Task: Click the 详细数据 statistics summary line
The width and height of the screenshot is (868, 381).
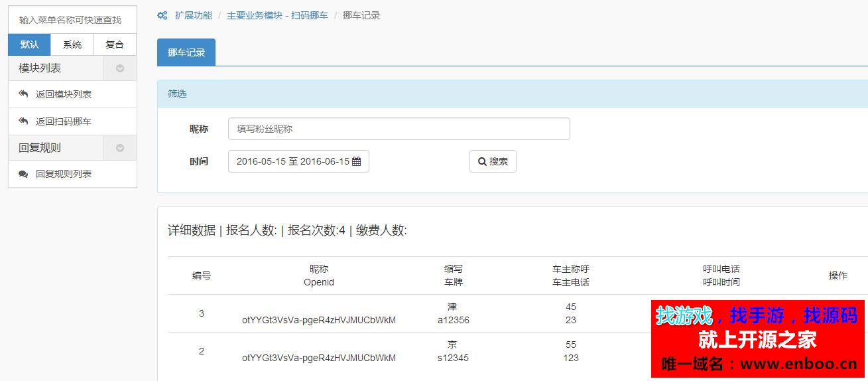Action: click(287, 230)
